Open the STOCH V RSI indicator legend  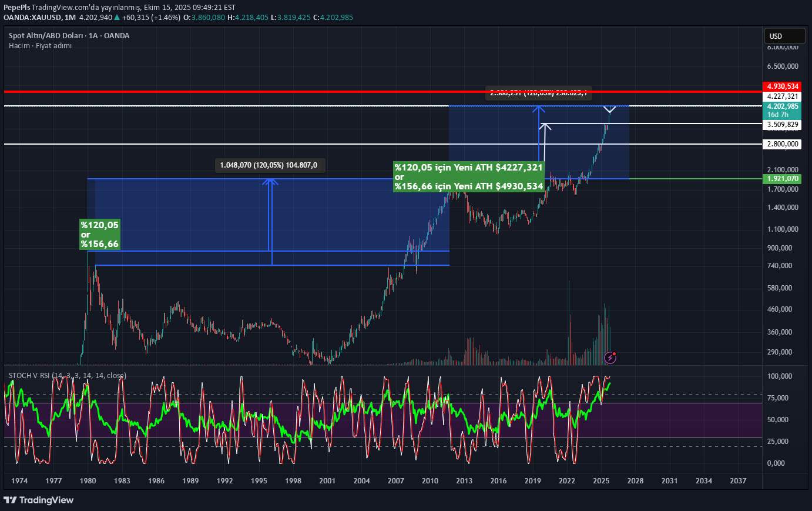click(x=67, y=376)
